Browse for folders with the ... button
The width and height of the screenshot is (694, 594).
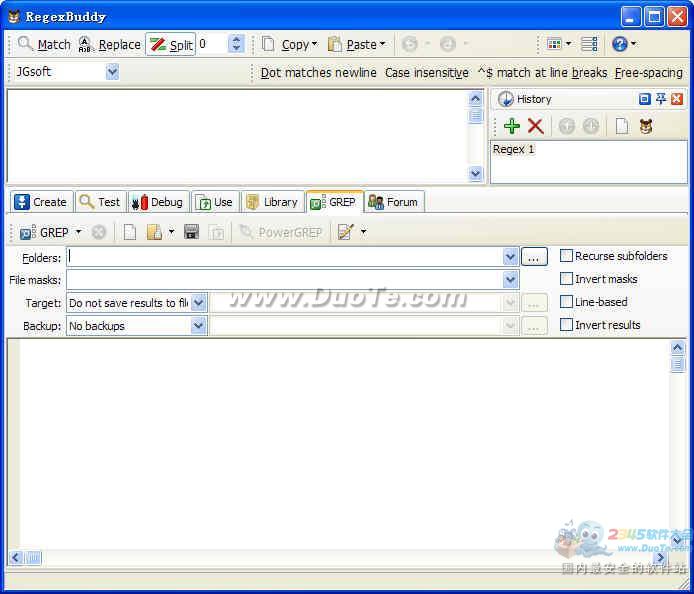pyautogui.click(x=534, y=257)
